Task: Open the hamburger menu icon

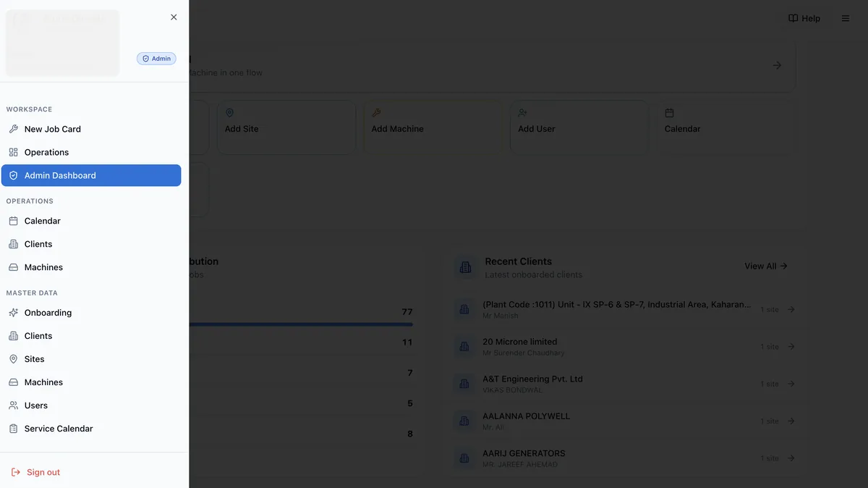Action: pos(846,18)
